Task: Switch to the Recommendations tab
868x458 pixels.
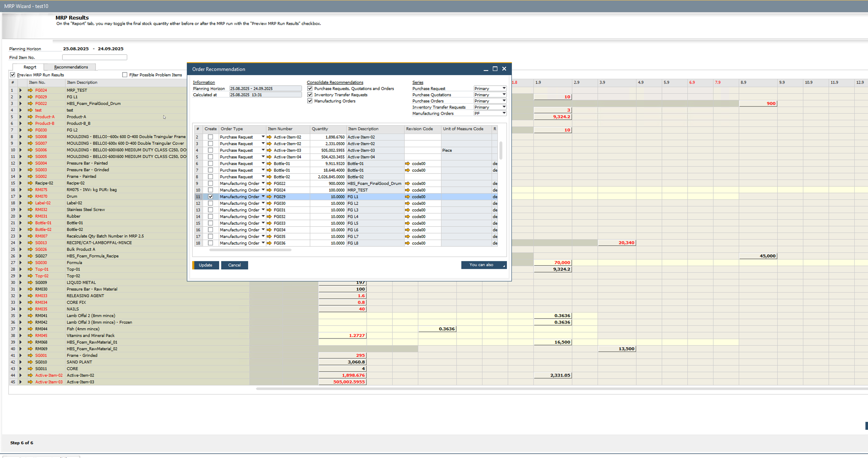Action: coord(71,67)
